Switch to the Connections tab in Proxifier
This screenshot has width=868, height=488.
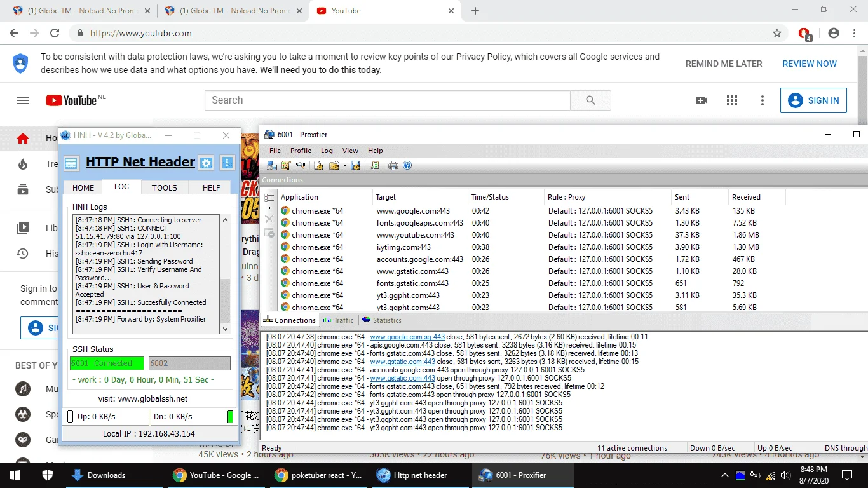[x=290, y=320]
